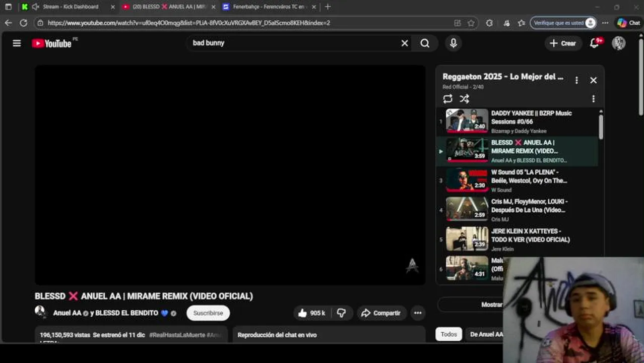Open Cris MJ Después De La Una video
Image resolution: width=644 pixels, height=363 pixels.
517,210
